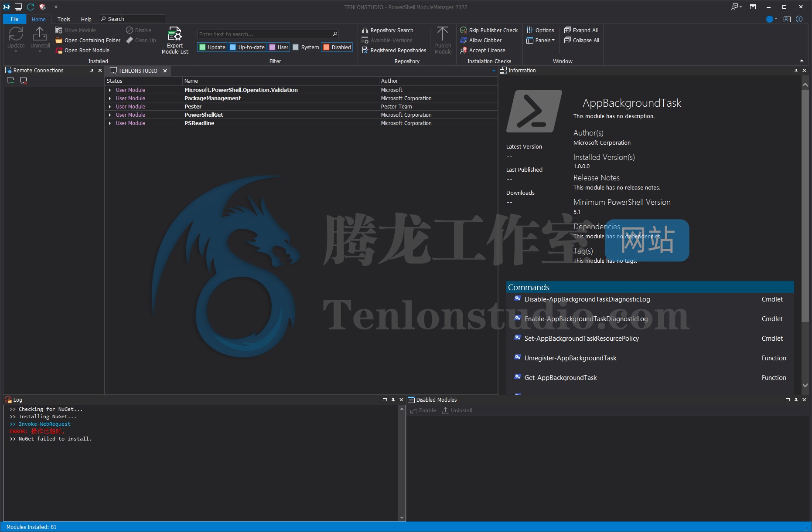Select the Help ribbon tab
The width and height of the screenshot is (812, 532).
click(x=86, y=19)
